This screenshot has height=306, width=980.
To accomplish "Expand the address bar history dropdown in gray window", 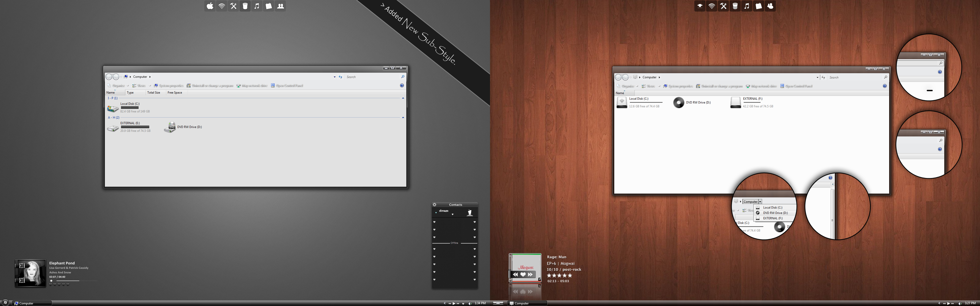I will coord(334,77).
